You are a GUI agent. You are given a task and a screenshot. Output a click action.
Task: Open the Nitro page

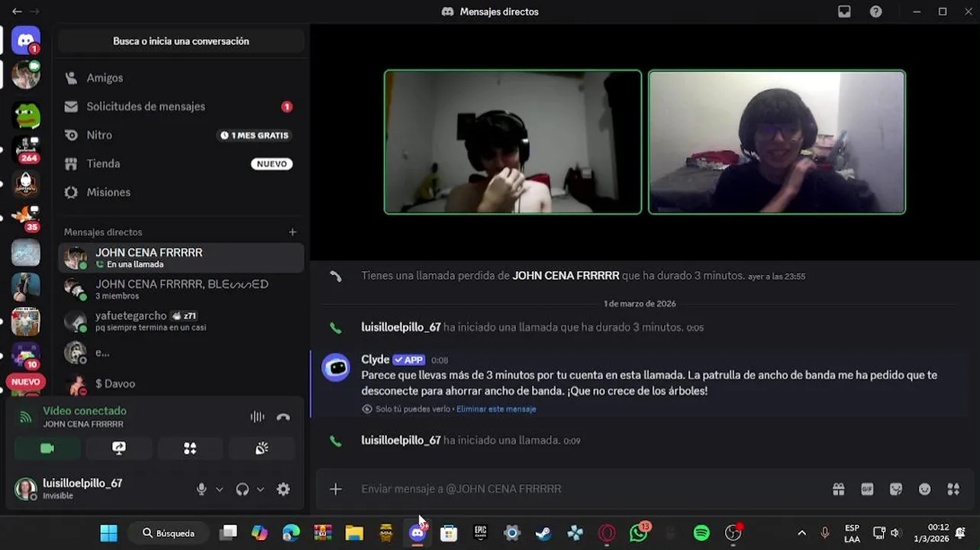[181, 135]
